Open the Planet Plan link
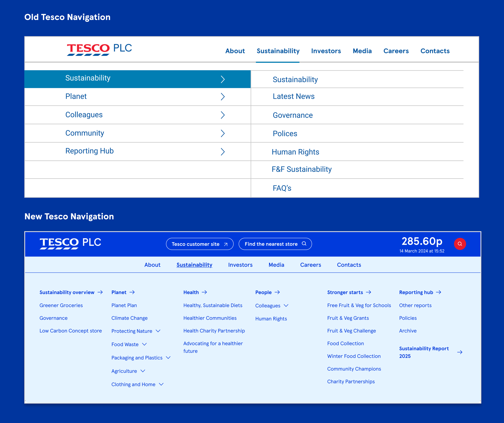 [x=124, y=305]
